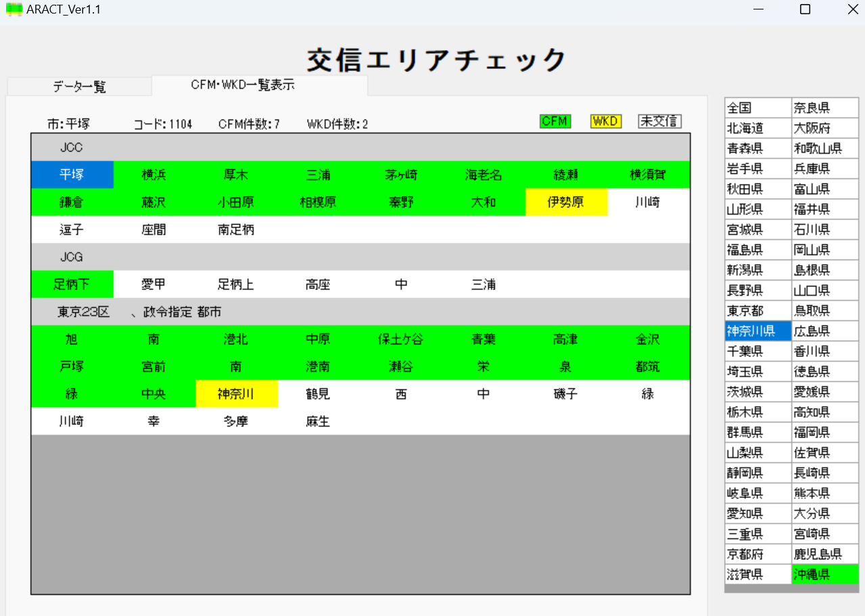The height and width of the screenshot is (616, 865).
Task: Select the 横須賀 cell in JCC section
Action: [647, 174]
